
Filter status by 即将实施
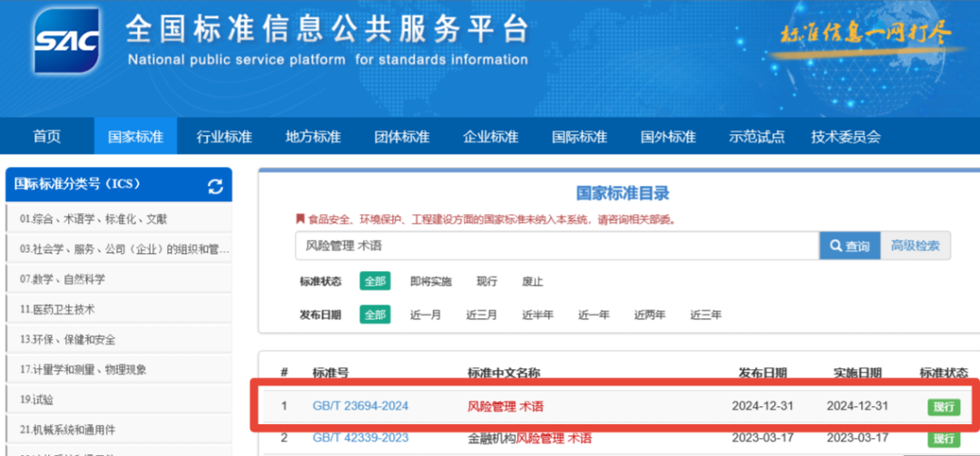click(x=430, y=281)
